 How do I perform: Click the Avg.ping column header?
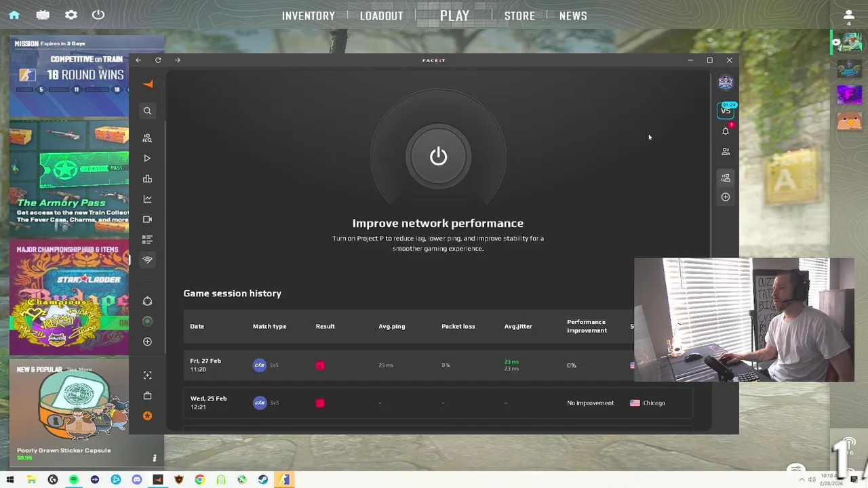pos(391,327)
